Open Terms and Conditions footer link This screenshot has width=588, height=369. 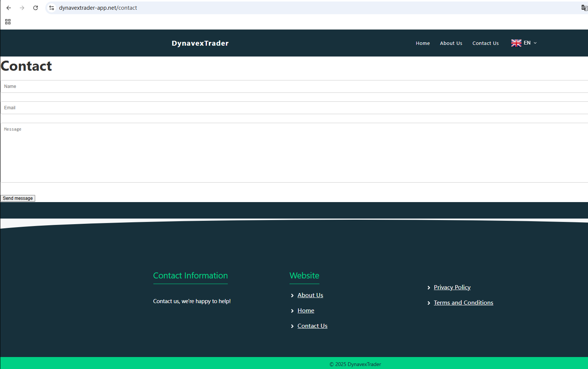[x=463, y=303]
